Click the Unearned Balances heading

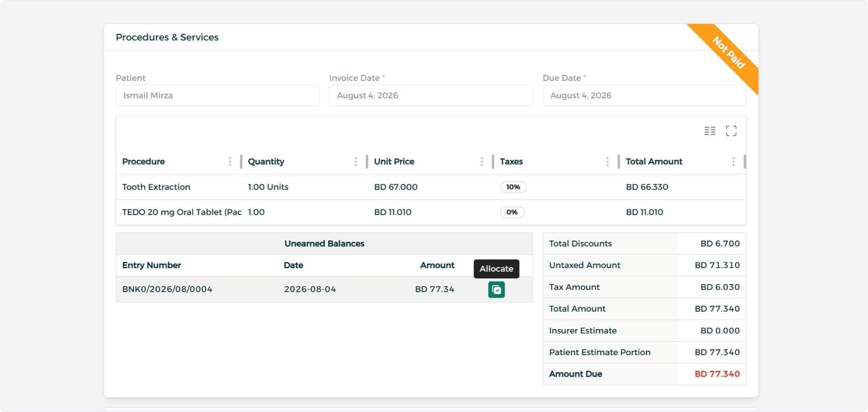point(324,243)
